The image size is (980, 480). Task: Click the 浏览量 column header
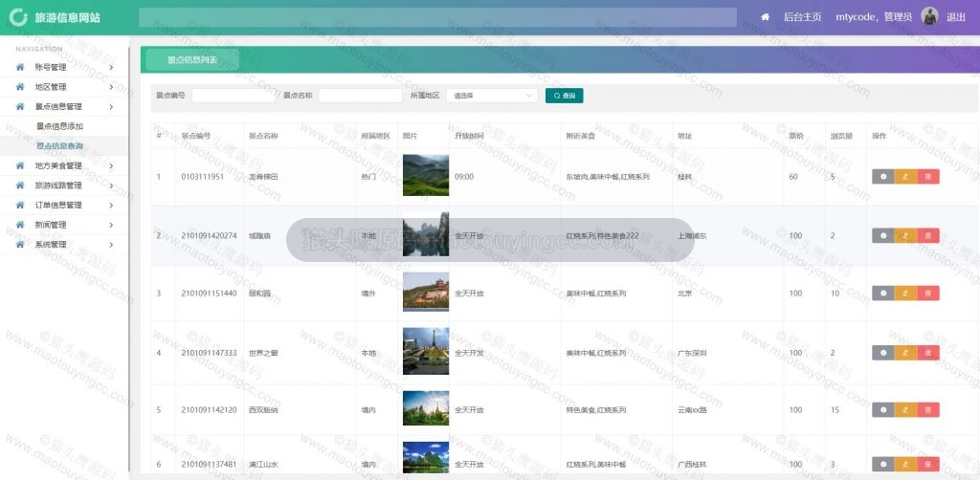click(x=841, y=136)
